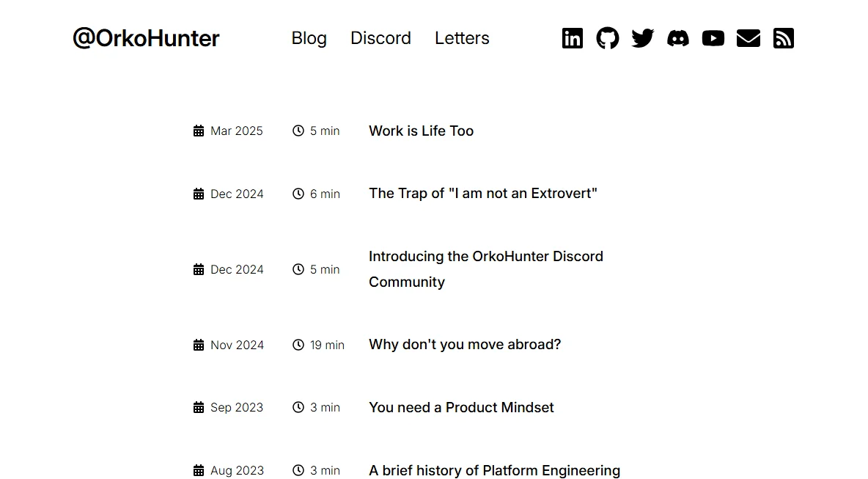Open 'A brief history of Platform Engineering'
The image size is (868, 479).
(x=494, y=470)
